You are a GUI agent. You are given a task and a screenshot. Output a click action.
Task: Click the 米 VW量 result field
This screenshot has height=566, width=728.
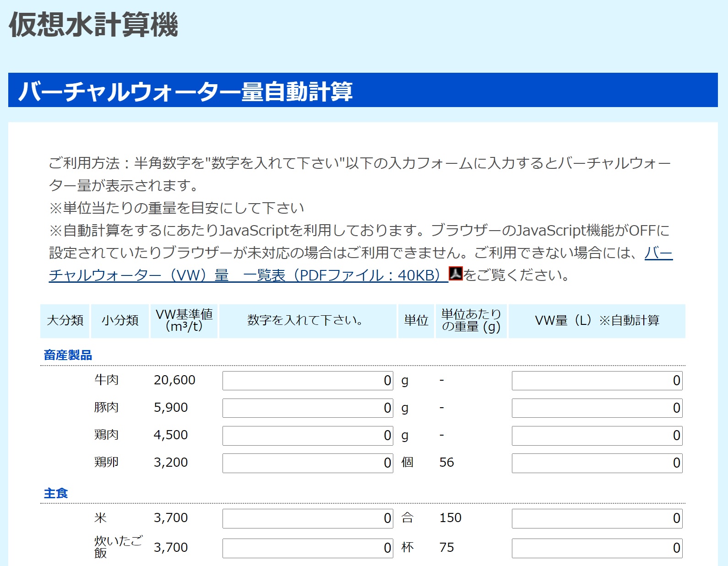point(597,518)
